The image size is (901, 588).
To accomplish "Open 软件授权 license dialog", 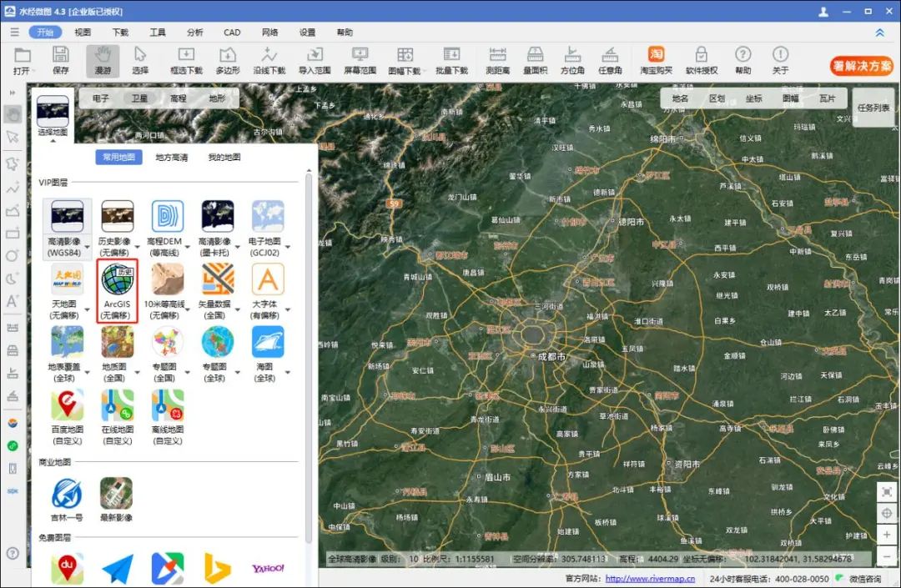I will click(x=702, y=61).
